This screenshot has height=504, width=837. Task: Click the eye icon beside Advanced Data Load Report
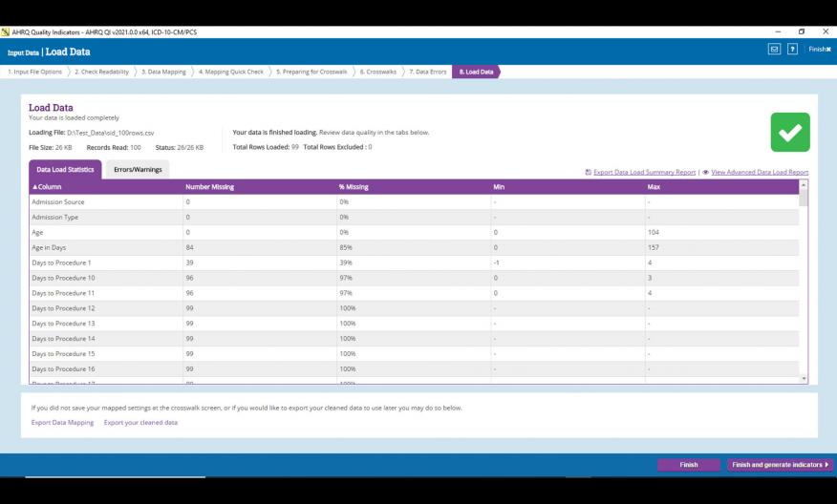706,172
